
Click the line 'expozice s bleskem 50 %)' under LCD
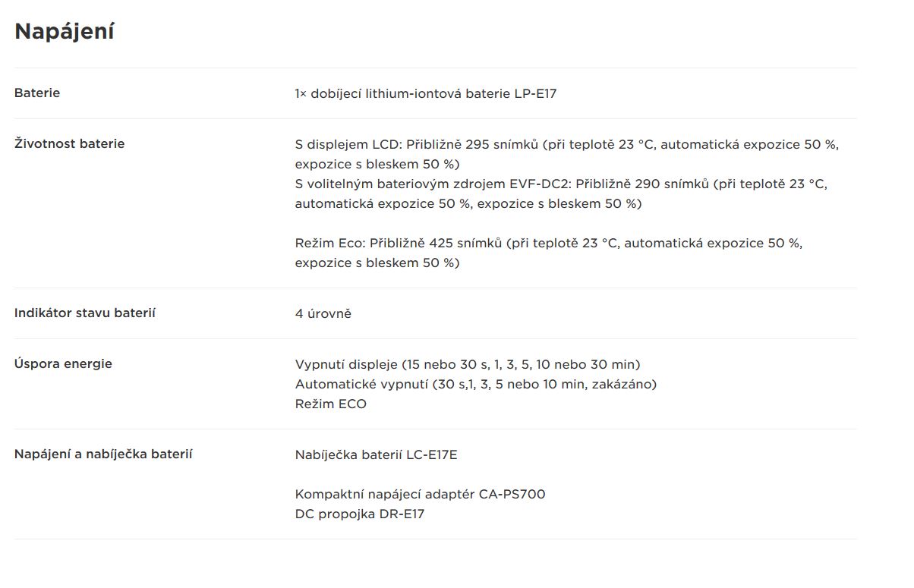377,164
